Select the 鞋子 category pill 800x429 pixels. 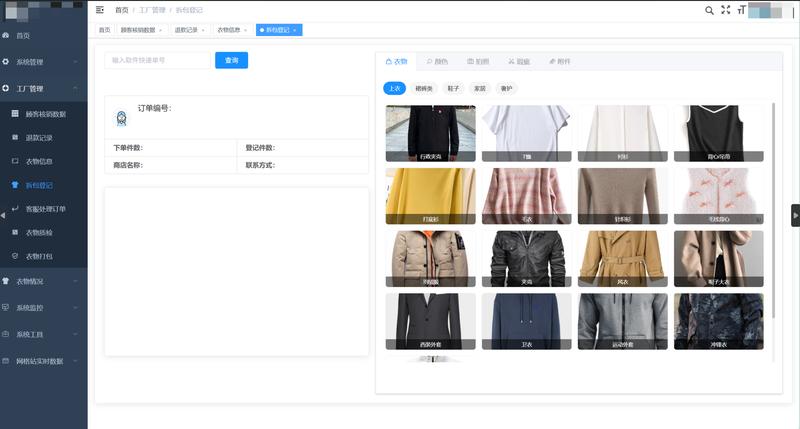coord(455,88)
